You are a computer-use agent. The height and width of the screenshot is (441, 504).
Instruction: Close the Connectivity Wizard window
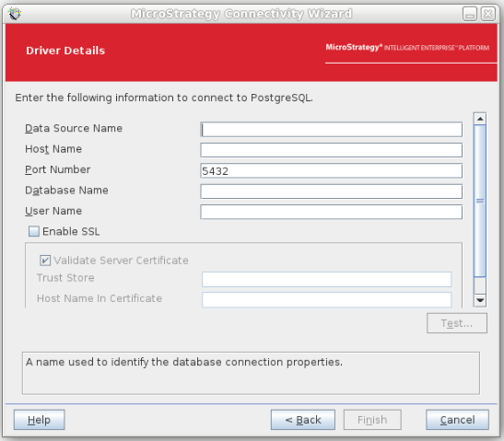(x=488, y=14)
